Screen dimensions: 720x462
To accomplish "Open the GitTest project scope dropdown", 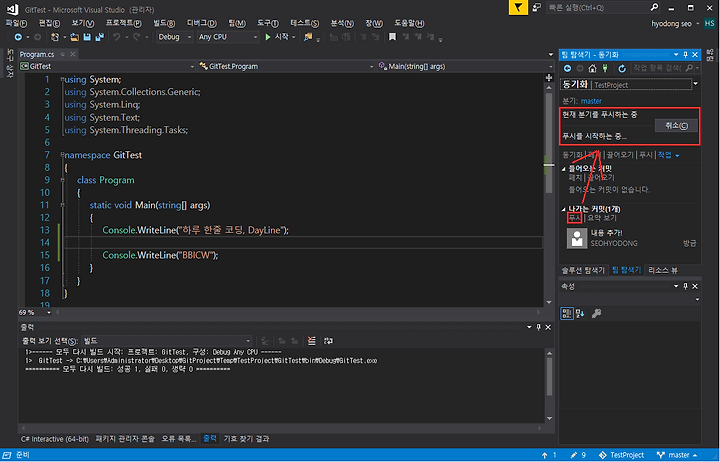I will pos(107,67).
